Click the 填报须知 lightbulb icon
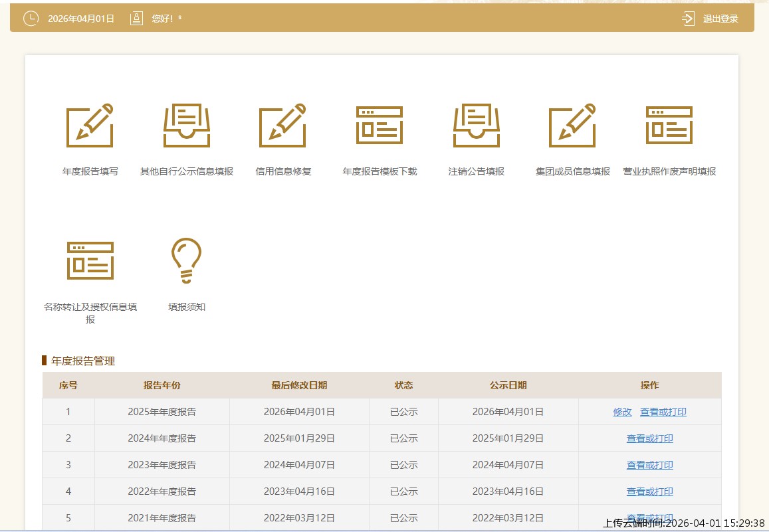Image resolution: width=769 pixels, height=532 pixels. (x=187, y=260)
